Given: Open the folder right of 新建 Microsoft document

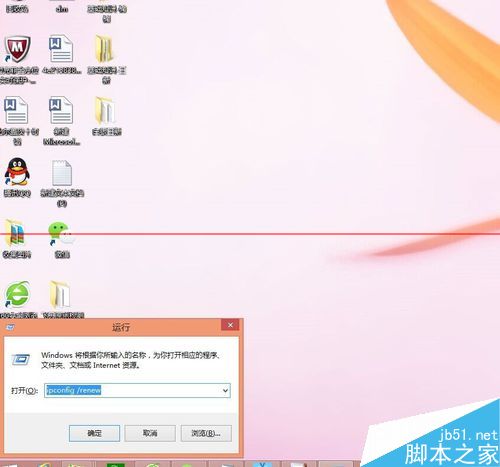Looking at the screenshot, I should [106, 110].
